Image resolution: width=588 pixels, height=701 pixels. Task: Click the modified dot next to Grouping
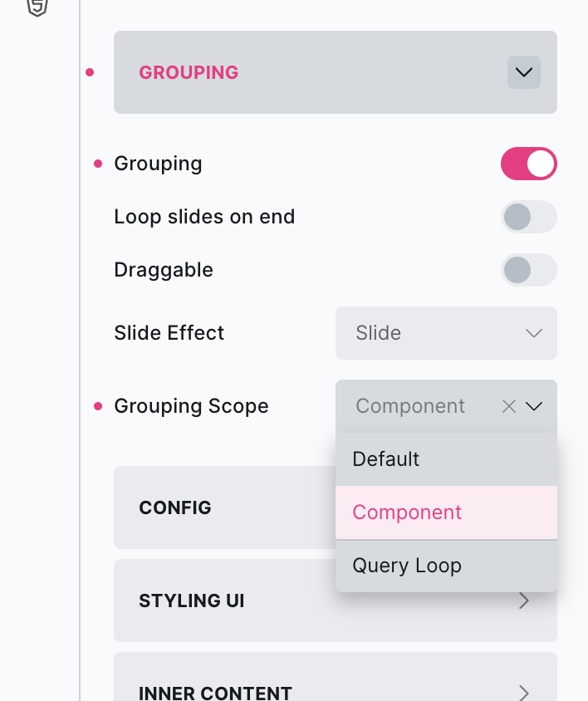98,164
